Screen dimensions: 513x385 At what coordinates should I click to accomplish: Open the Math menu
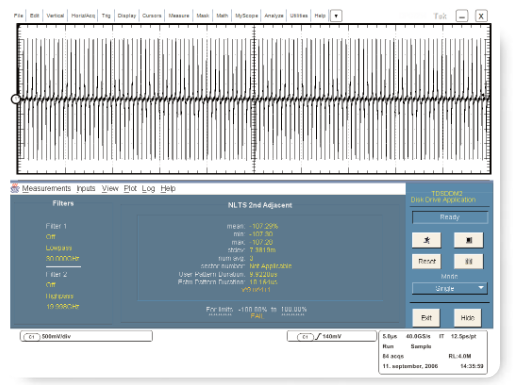pyautogui.click(x=222, y=16)
